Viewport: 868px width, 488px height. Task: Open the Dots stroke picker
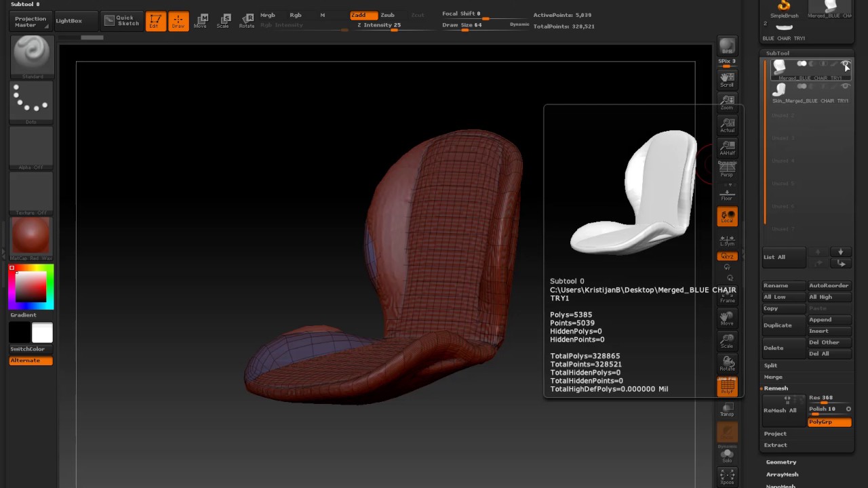[x=31, y=103]
